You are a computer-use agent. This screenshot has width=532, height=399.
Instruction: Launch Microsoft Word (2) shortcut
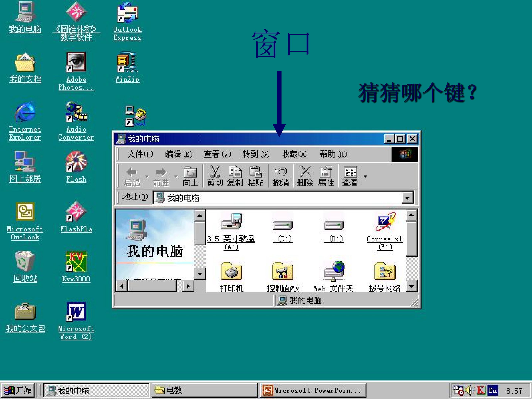[76, 321]
